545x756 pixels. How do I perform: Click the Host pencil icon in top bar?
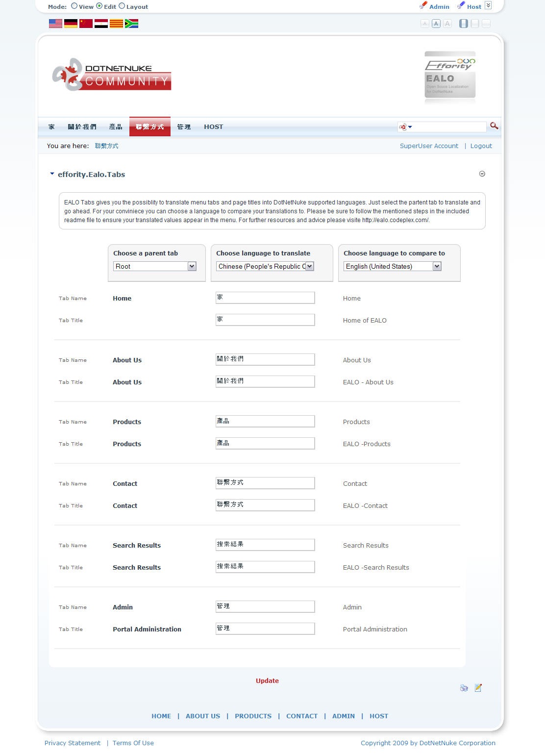click(461, 5)
